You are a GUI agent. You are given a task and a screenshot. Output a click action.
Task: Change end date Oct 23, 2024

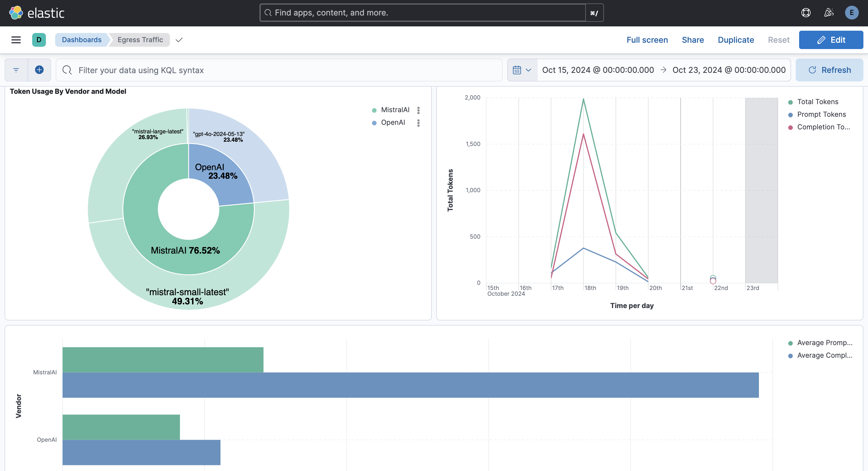point(729,70)
